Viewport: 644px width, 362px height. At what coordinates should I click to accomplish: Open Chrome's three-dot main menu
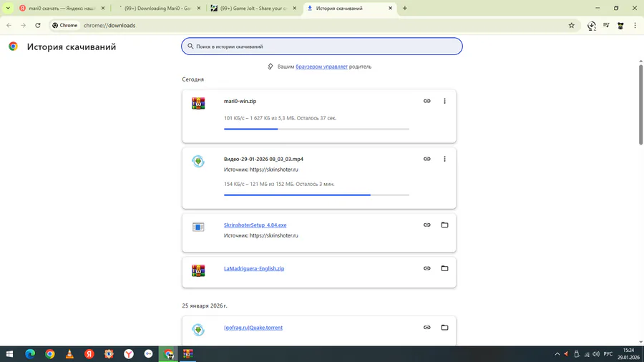[x=635, y=26]
